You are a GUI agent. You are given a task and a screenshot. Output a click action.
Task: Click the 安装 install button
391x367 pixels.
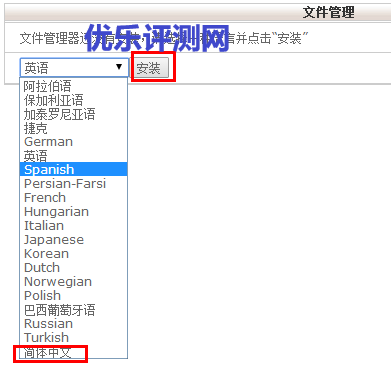[151, 68]
